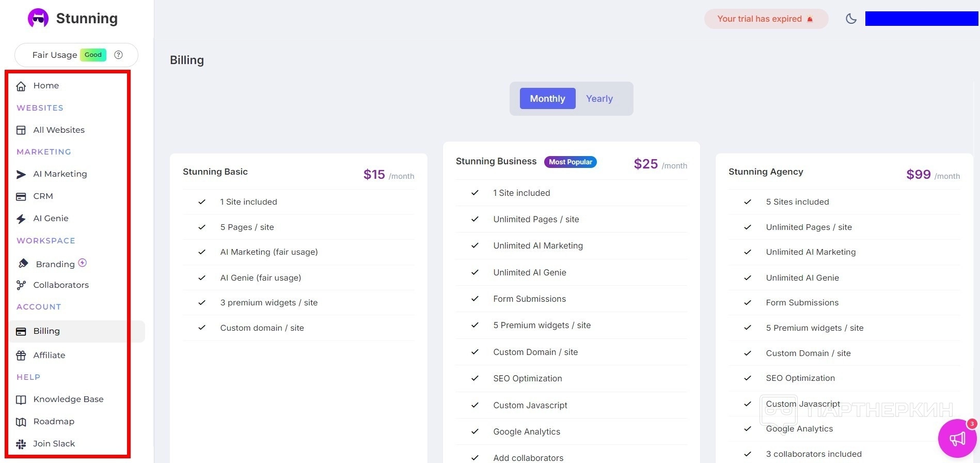Click the CRM card icon

tap(21, 197)
